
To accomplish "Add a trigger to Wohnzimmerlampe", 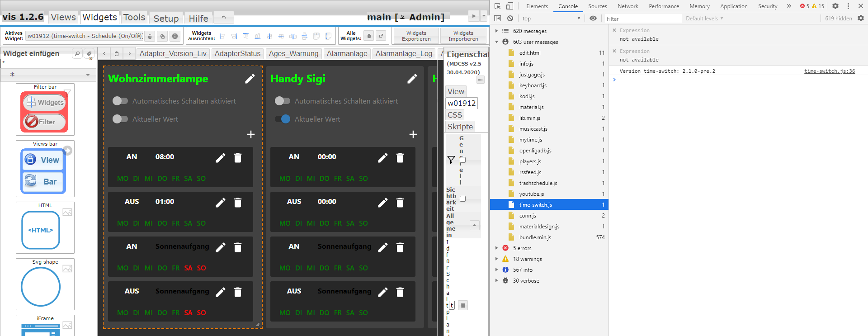I will [251, 134].
